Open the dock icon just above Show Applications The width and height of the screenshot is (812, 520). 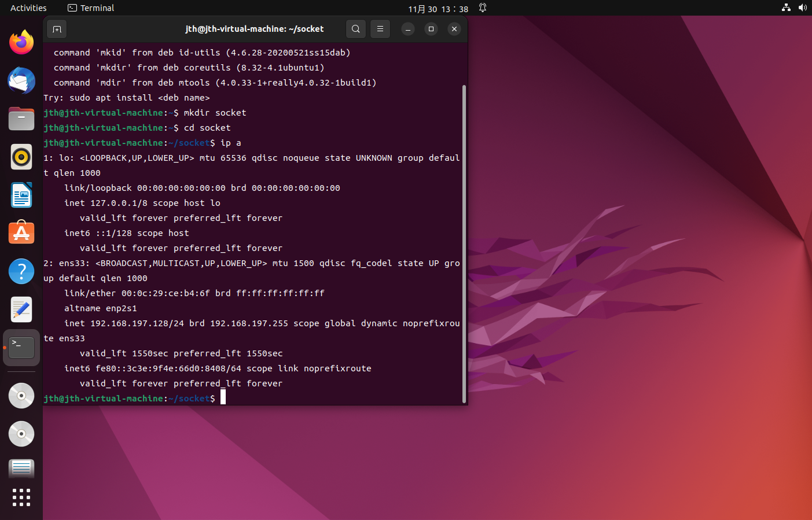[21, 468]
